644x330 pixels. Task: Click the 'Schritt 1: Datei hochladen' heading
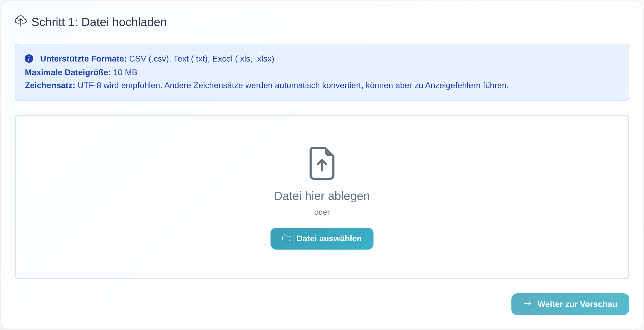(99, 22)
